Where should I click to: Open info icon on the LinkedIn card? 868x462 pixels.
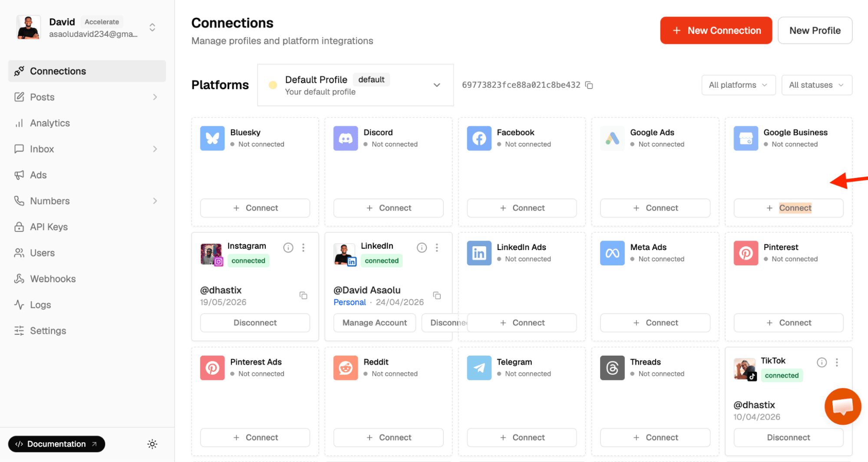(x=422, y=247)
